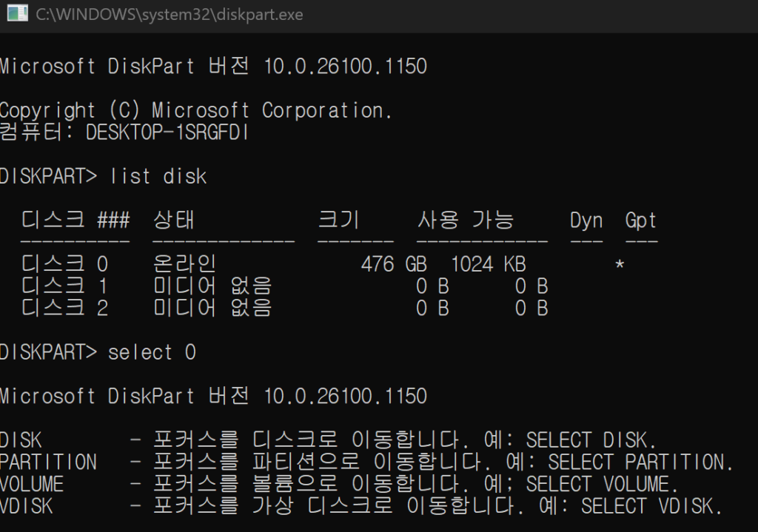Click the 'list disk' command text

pos(158,176)
